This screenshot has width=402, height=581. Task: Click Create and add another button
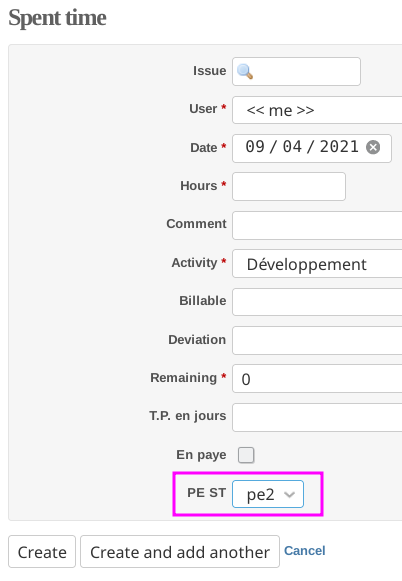180,551
